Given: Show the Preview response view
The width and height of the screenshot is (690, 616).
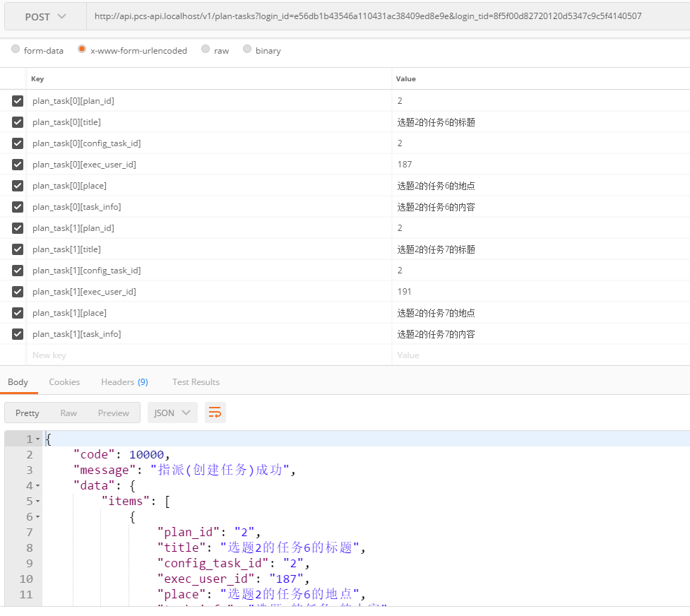Looking at the screenshot, I should (113, 413).
